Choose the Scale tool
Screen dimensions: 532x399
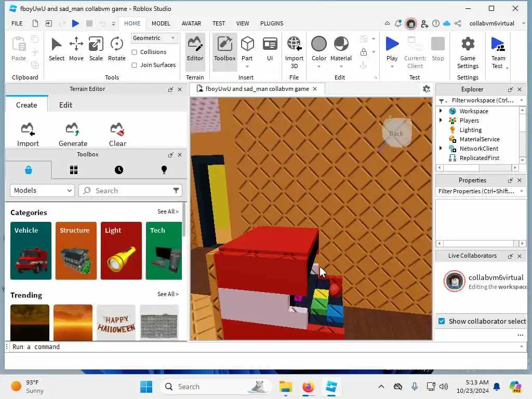pos(96,49)
